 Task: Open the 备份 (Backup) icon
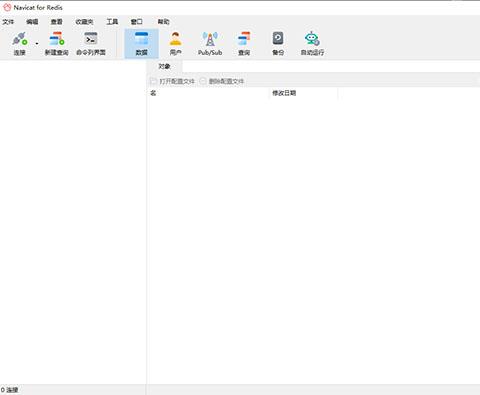[x=278, y=43]
